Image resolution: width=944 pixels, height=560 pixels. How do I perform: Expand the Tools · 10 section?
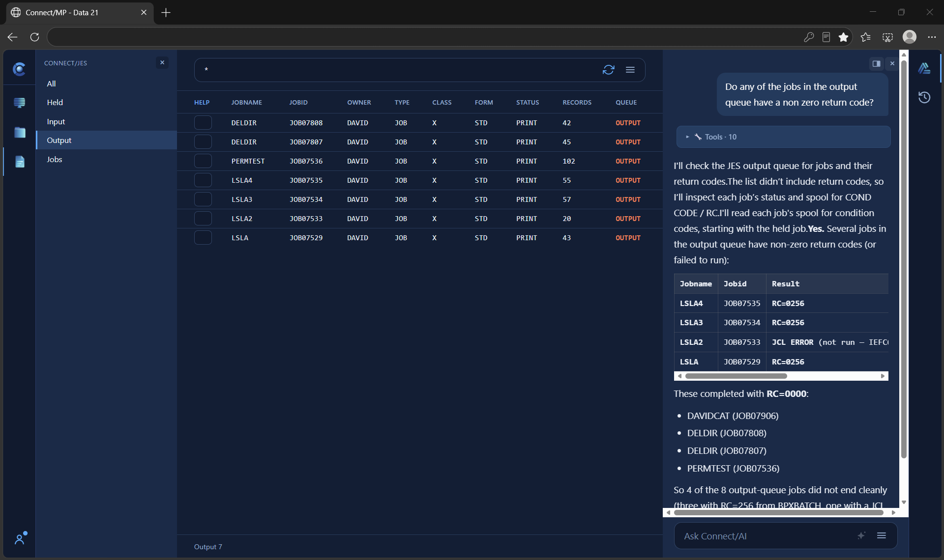[x=783, y=137]
